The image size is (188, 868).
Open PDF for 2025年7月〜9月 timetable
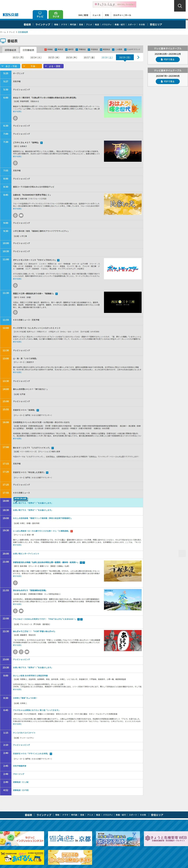click(167, 82)
